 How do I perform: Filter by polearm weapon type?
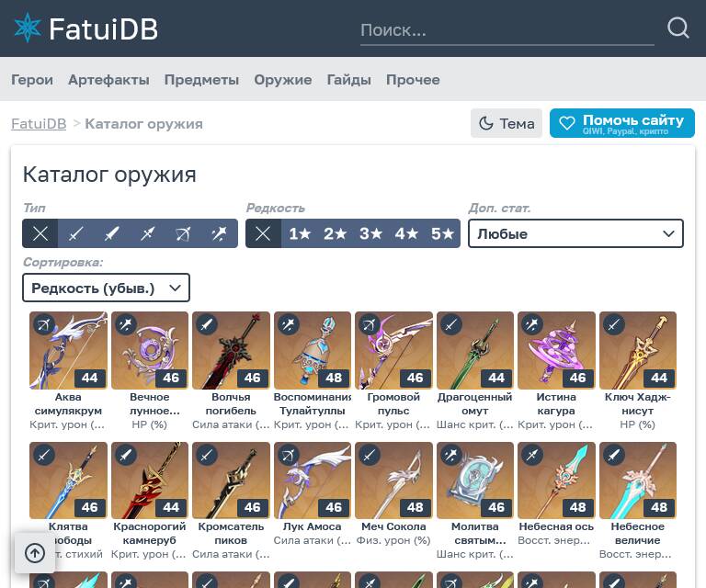click(x=148, y=233)
